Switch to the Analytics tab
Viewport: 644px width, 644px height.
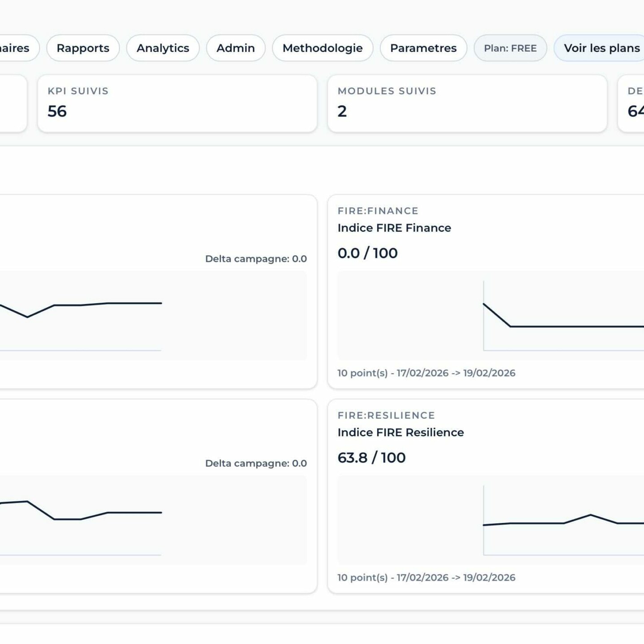[x=163, y=48]
